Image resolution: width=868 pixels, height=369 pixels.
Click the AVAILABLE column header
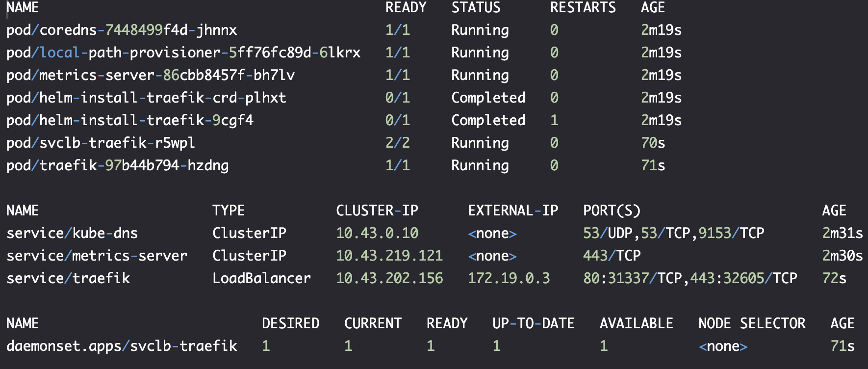tap(636, 324)
